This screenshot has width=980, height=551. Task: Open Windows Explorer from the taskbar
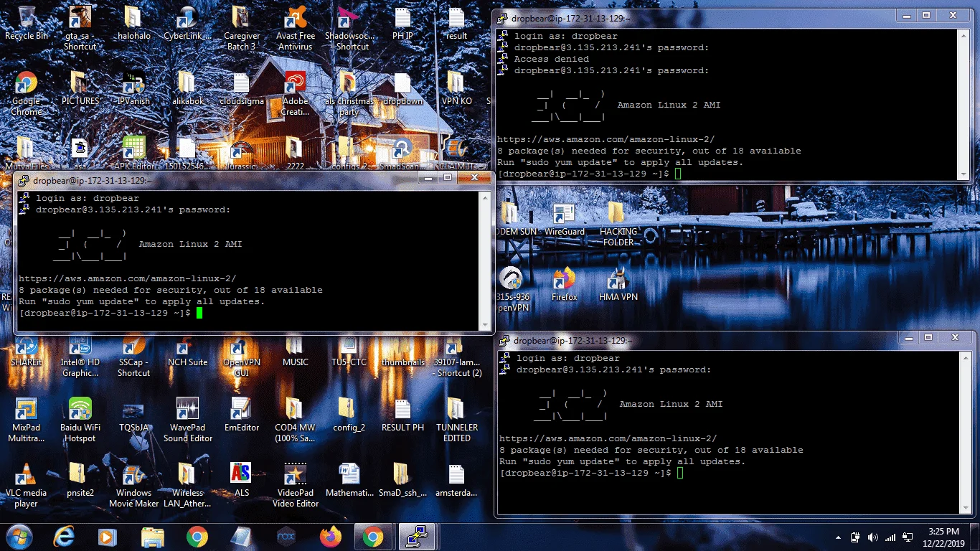click(153, 537)
